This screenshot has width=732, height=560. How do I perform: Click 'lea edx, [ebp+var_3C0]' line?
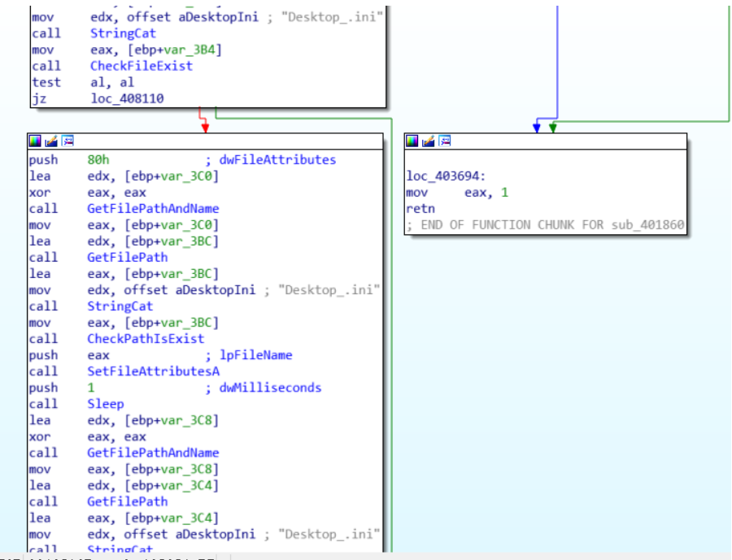[124, 176]
